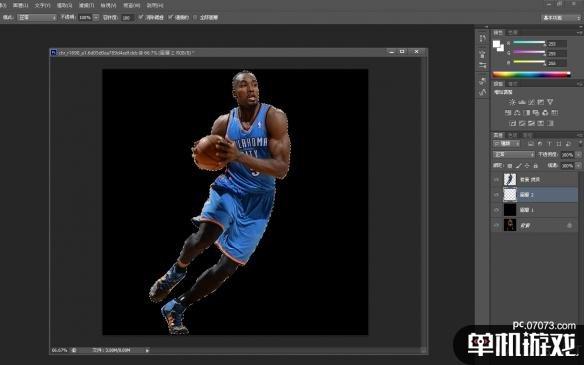The image size is (584, 365).
Task: Toggle visibility of 背景 拷贝 layer
Action: coord(496,180)
